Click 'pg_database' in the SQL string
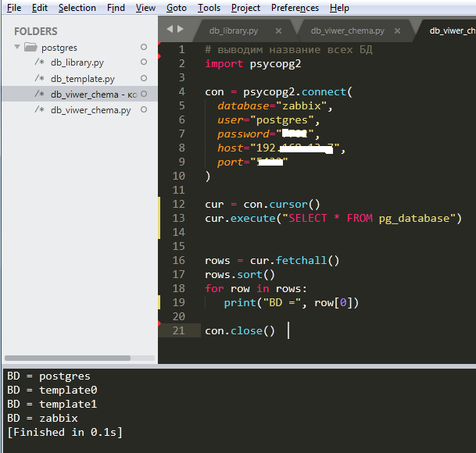This screenshot has height=453, width=476. coord(414,219)
